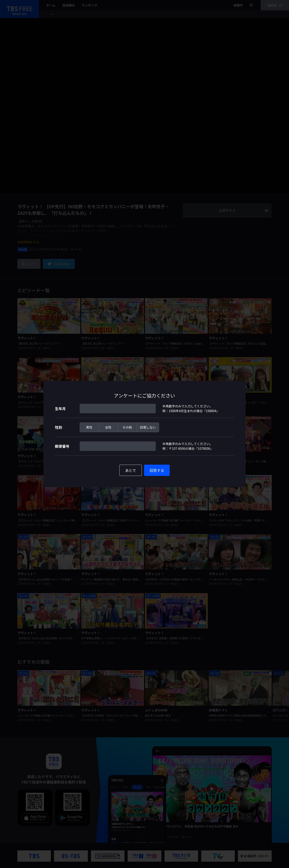The width and height of the screenshot is (289, 868).
Task: Open the 水曜見ナイト recommended video
Action: 240,688
